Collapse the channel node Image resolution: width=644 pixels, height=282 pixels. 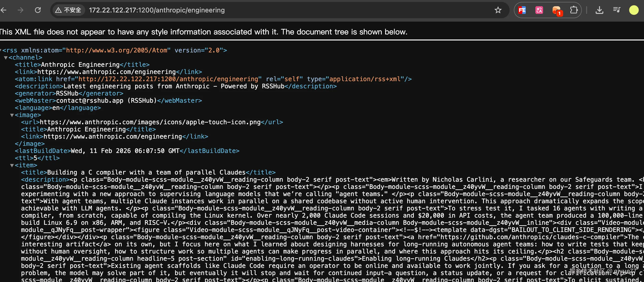click(6, 58)
